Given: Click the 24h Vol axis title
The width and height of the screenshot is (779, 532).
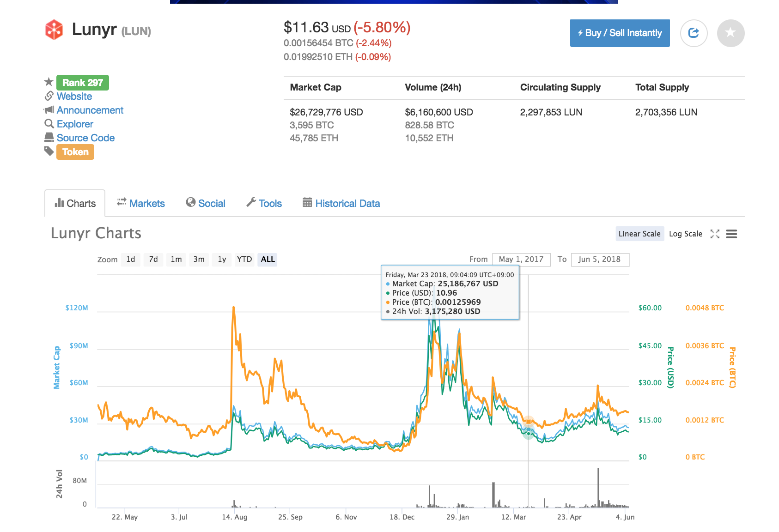Looking at the screenshot, I should point(59,484).
